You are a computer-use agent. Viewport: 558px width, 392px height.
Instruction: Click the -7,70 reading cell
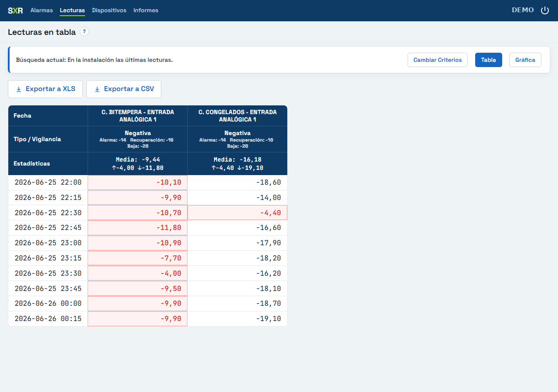point(138,258)
